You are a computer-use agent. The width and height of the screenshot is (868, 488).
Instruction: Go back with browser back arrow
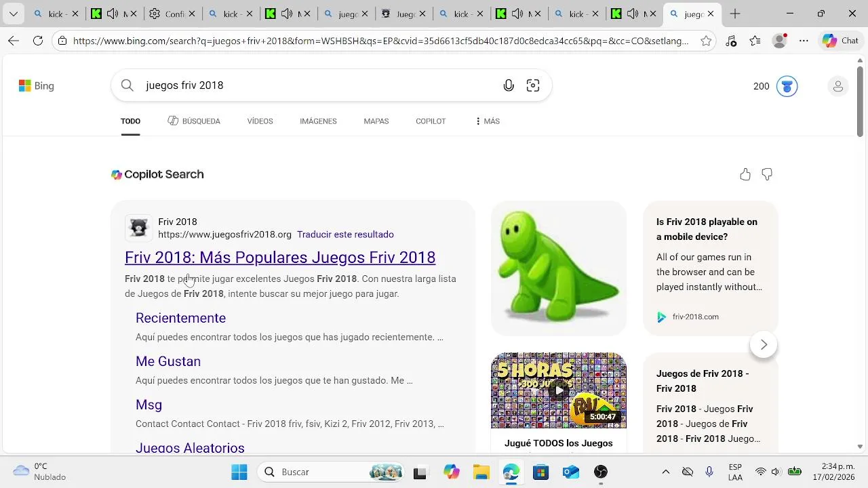click(x=14, y=41)
